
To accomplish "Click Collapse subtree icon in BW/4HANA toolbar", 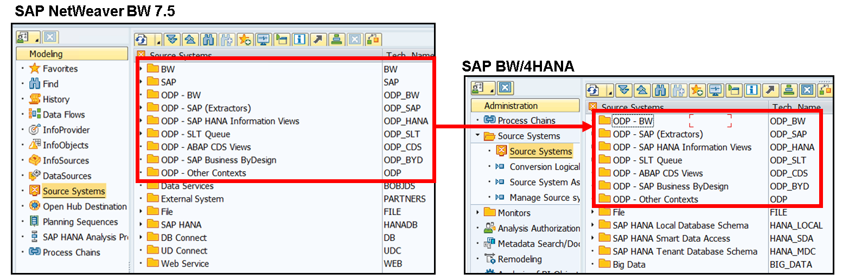I will click(641, 90).
